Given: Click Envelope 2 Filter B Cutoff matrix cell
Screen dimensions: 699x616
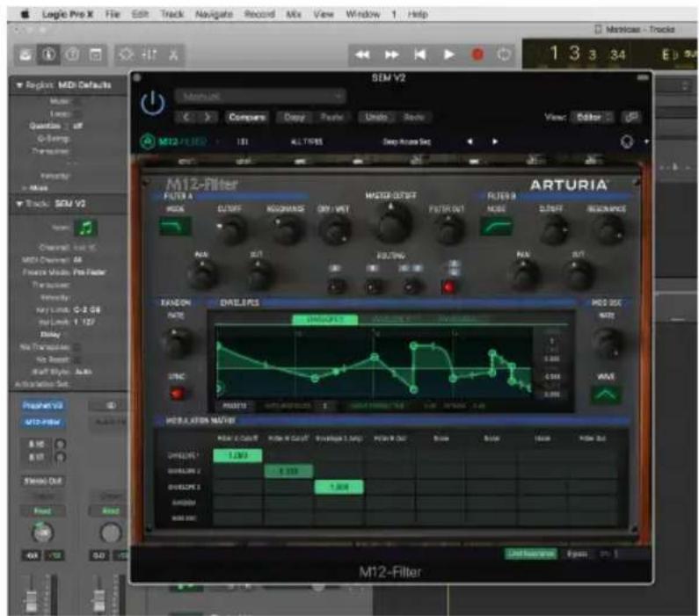Looking at the screenshot, I should point(288,472).
